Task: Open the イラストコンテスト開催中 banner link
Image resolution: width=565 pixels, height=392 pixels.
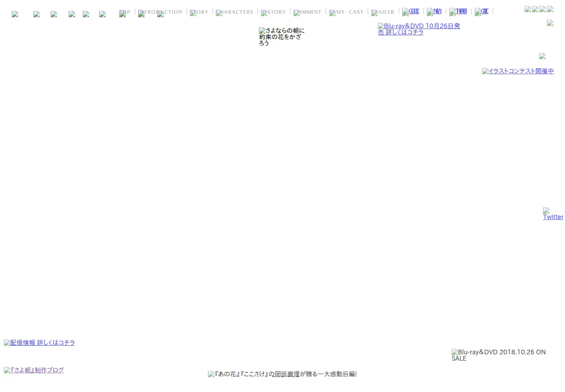Action: pyautogui.click(x=518, y=71)
